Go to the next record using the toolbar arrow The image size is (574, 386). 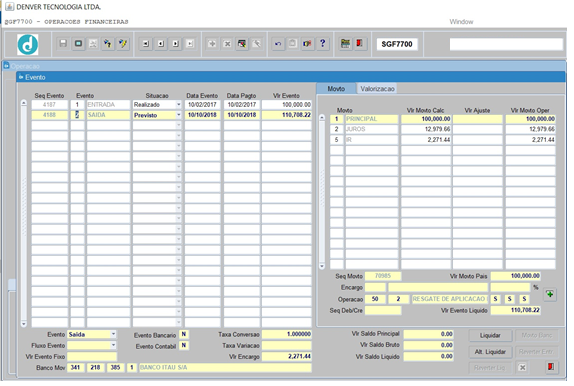(x=176, y=44)
